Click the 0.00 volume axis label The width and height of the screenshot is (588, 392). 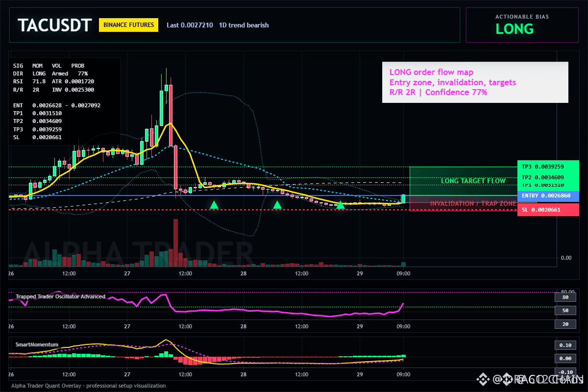[x=566, y=258]
